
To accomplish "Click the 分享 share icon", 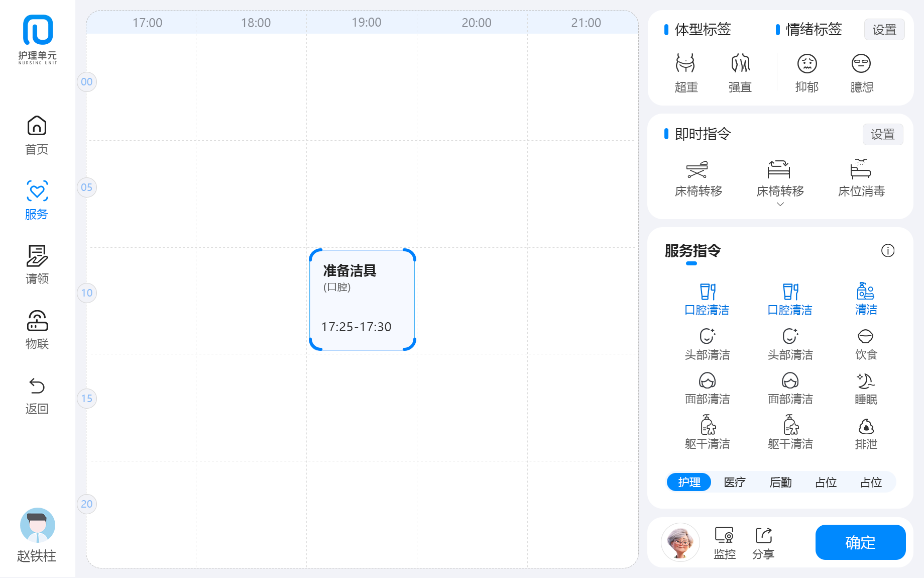I will [763, 536].
